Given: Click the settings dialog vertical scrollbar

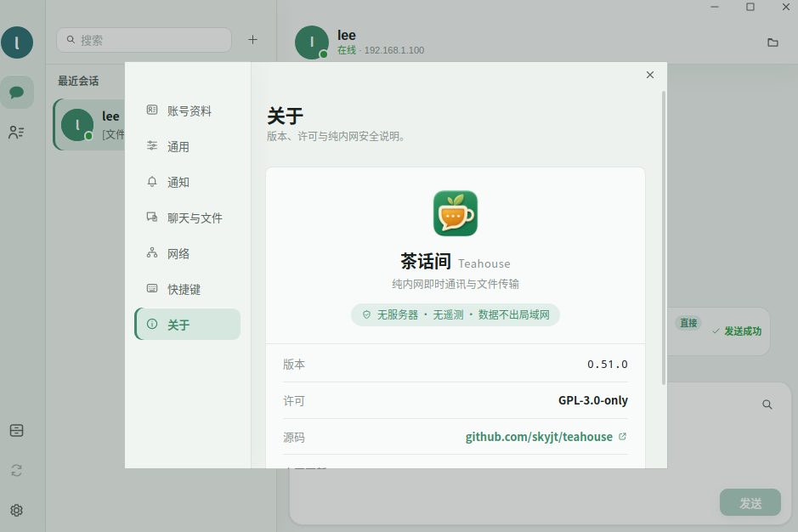Looking at the screenshot, I should [664, 238].
